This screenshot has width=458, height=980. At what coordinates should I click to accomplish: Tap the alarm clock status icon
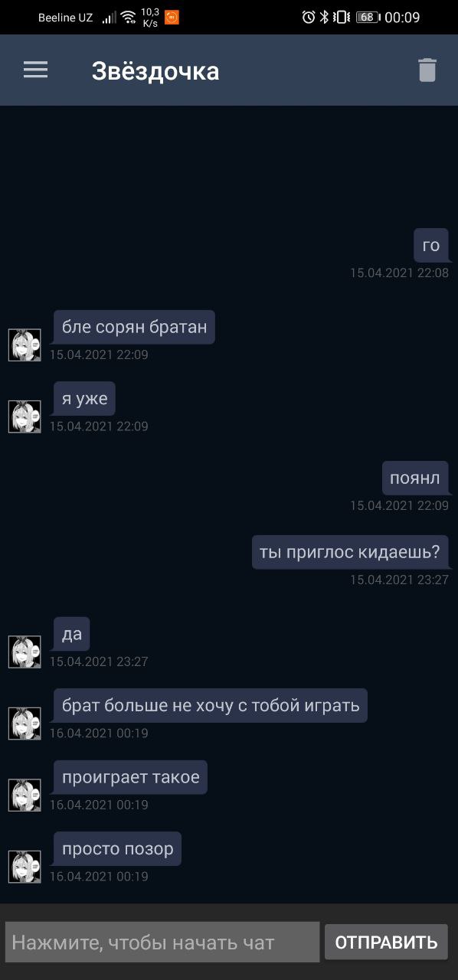(309, 17)
